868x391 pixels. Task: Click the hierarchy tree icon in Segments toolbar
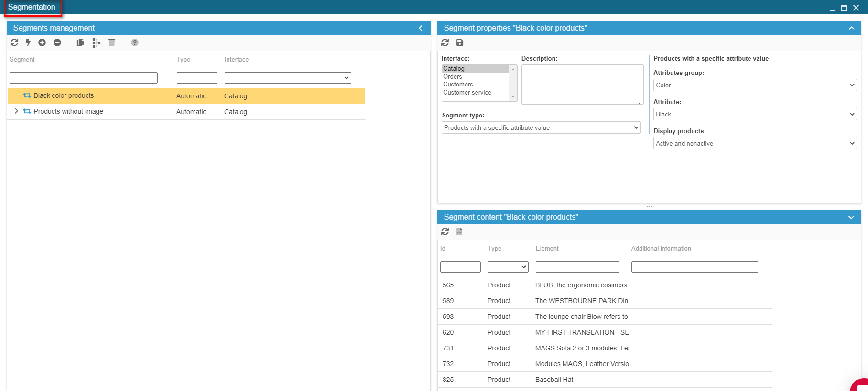(x=96, y=42)
